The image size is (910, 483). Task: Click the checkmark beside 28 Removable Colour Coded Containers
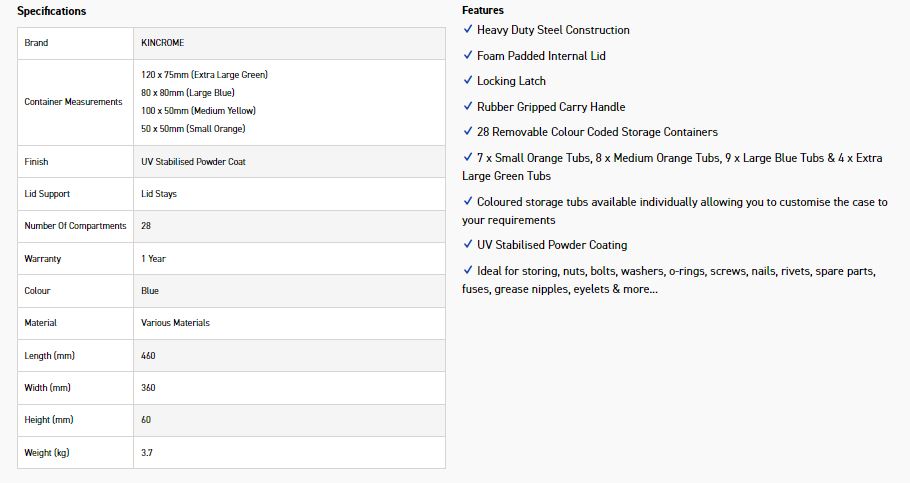(468, 131)
